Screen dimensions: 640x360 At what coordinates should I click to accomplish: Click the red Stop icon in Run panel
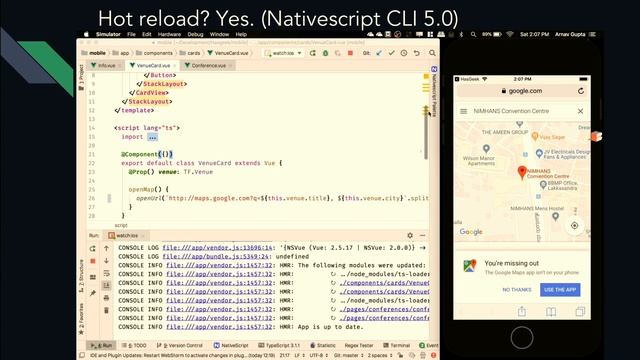pyautogui.click(x=93, y=261)
